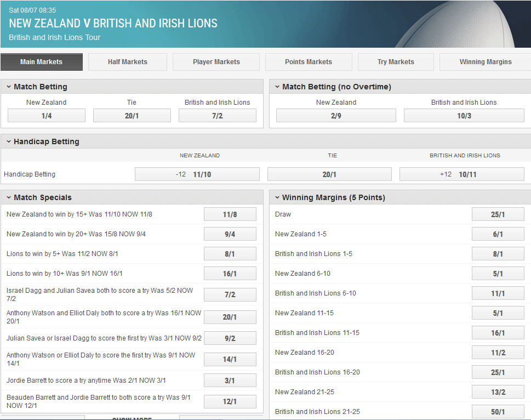
Task: Switch to Half Markets tab
Action: click(x=128, y=62)
